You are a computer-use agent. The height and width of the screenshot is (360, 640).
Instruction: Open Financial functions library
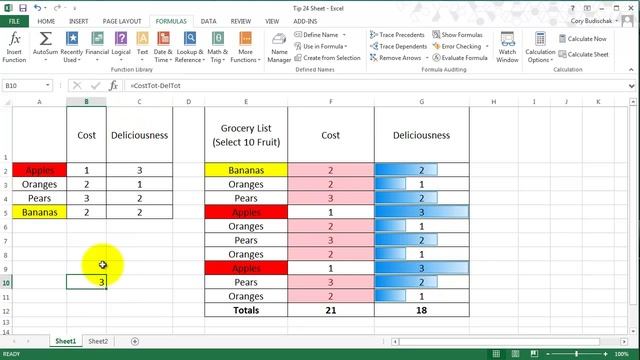click(97, 47)
